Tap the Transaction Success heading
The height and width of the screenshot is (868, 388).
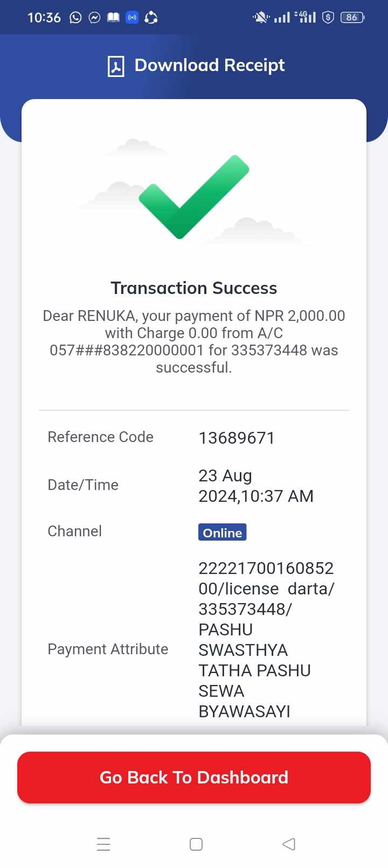[x=194, y=288]
